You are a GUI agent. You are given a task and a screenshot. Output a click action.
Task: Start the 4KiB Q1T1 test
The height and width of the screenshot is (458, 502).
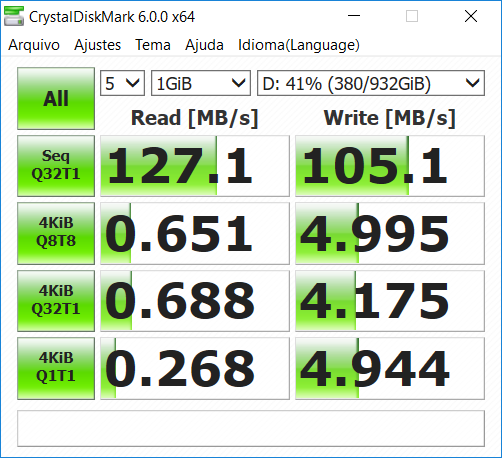coord(56,368)
